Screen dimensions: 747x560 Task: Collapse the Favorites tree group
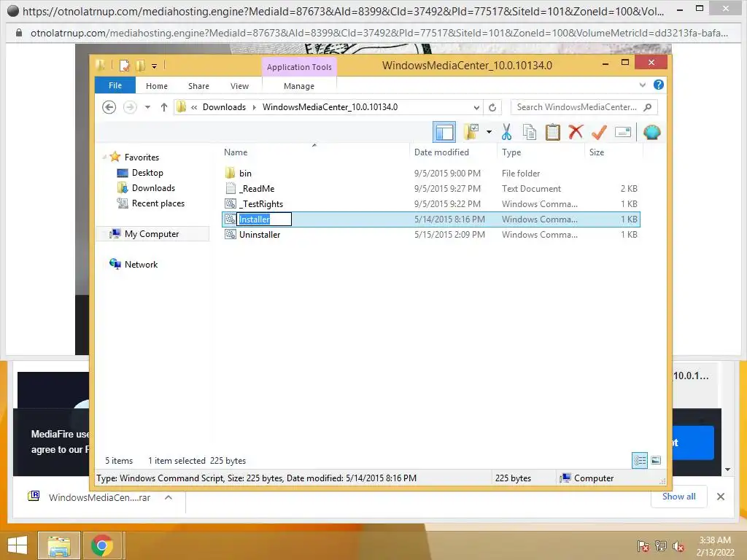(104, 157)
